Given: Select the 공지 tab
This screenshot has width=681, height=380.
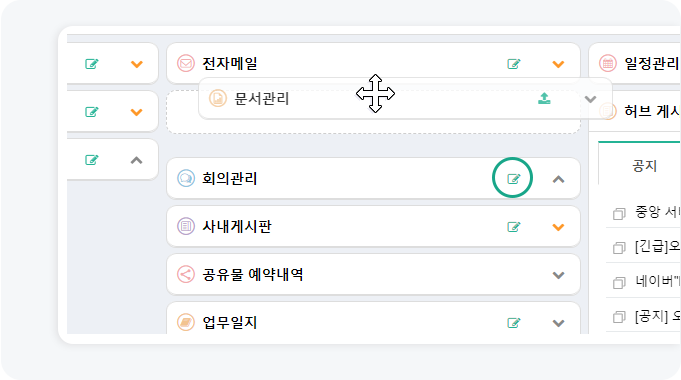Looking at the screenshot, I should coord(644,165).
